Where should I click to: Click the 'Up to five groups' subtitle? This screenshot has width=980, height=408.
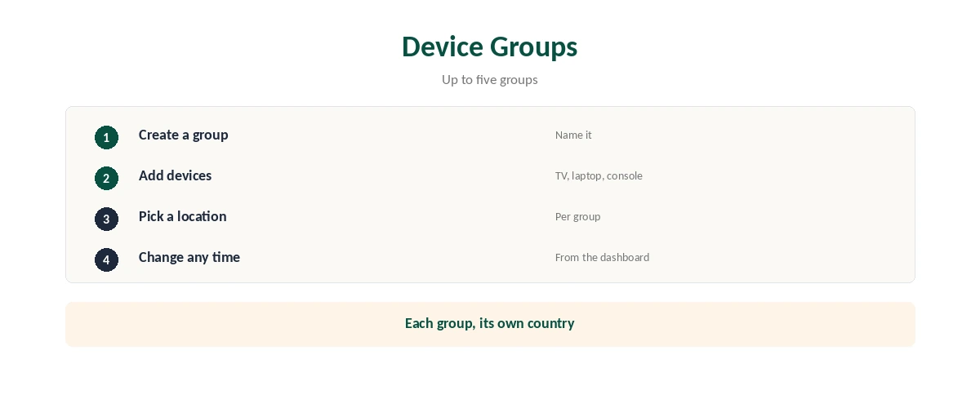click(489, 79)
